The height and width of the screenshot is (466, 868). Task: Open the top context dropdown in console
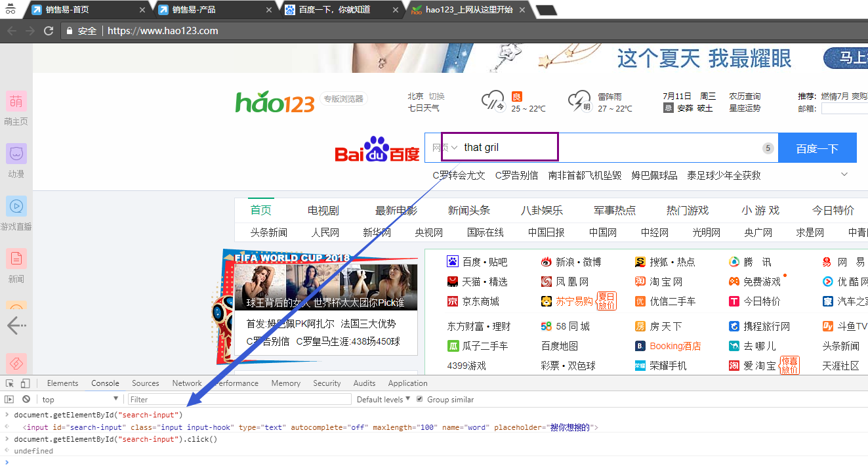[80, 399]
